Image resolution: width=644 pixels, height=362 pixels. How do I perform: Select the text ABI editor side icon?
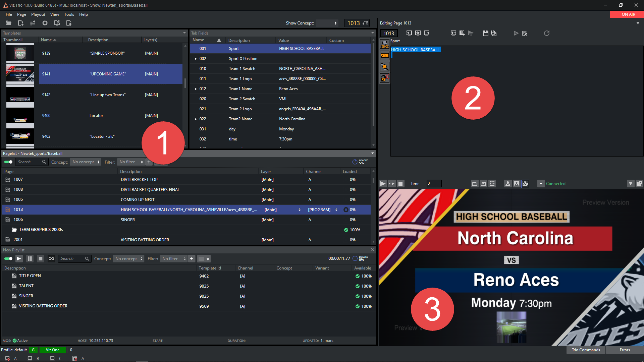[385, 56]
